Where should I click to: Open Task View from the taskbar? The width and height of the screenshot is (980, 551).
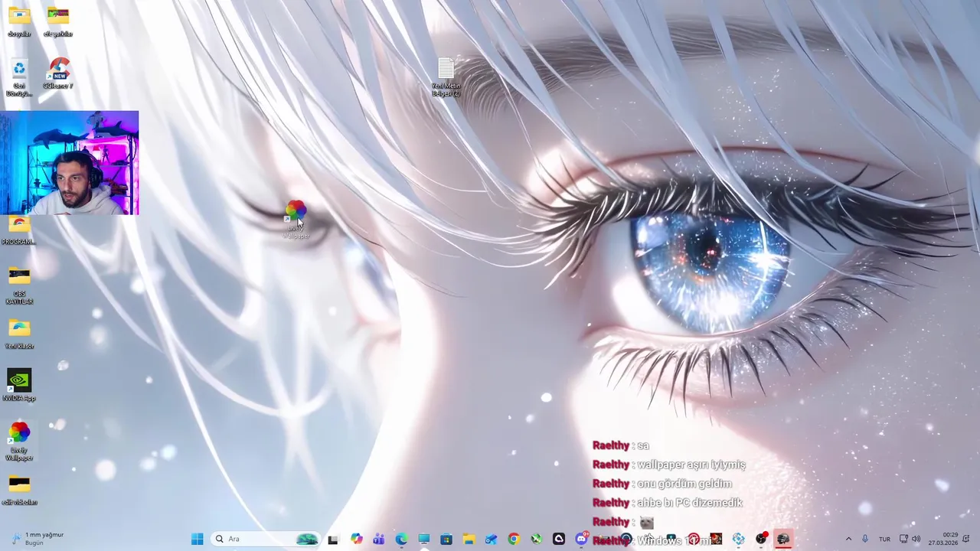pos(333,540)
